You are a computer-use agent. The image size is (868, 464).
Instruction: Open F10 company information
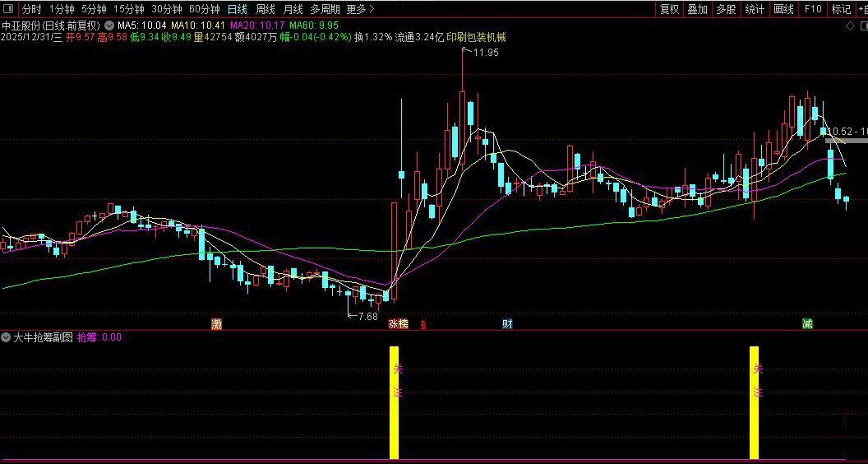[x=813, y=9]
